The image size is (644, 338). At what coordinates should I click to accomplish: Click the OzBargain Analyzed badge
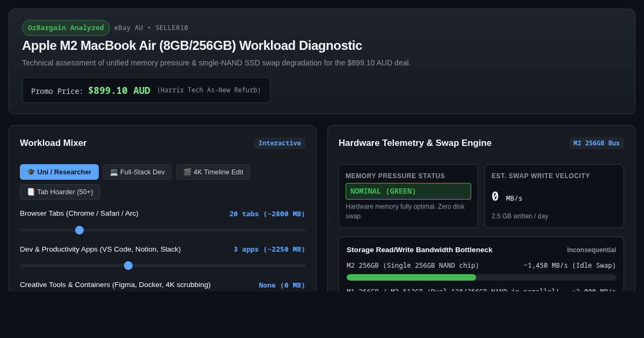[x=66, y=28]
